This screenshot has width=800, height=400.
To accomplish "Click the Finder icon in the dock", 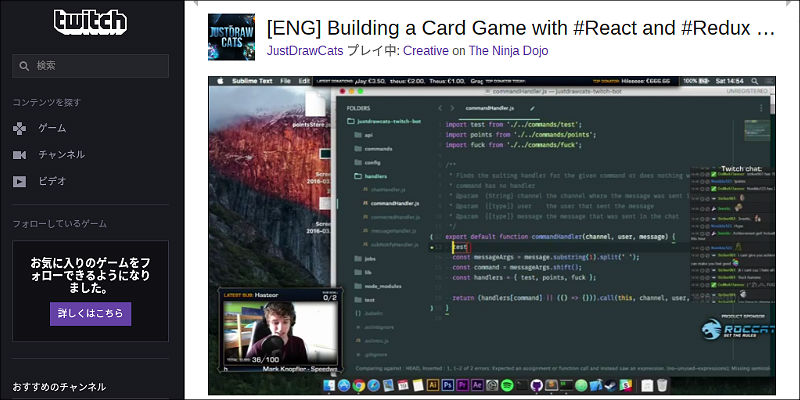I will point(329,385).
